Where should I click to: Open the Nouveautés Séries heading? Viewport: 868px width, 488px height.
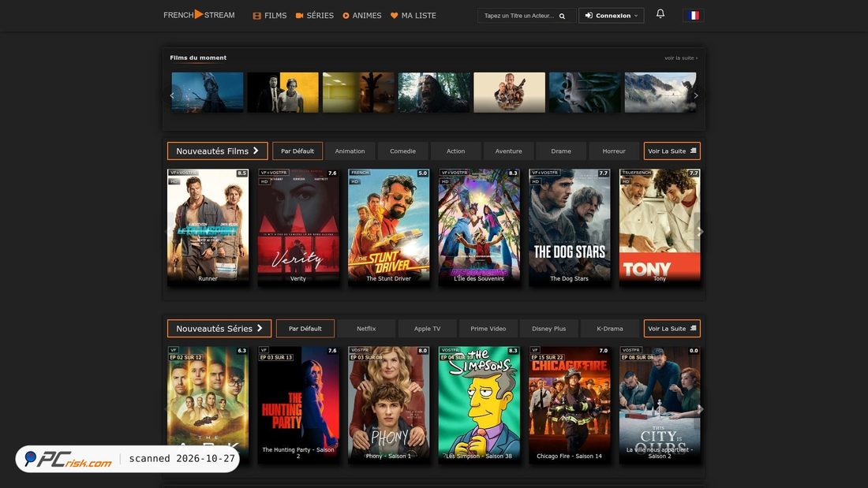pos(219,329)
